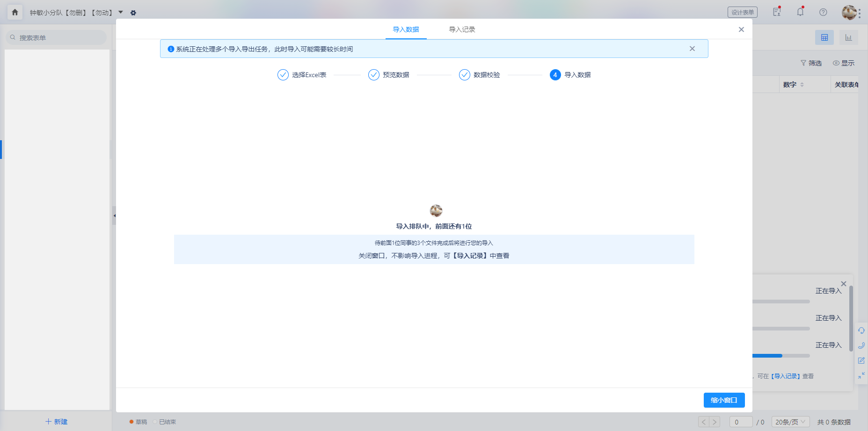Open the 导入记录 link in progress panel
This screenshot has height=431, width=868.
tap(787, 376)
